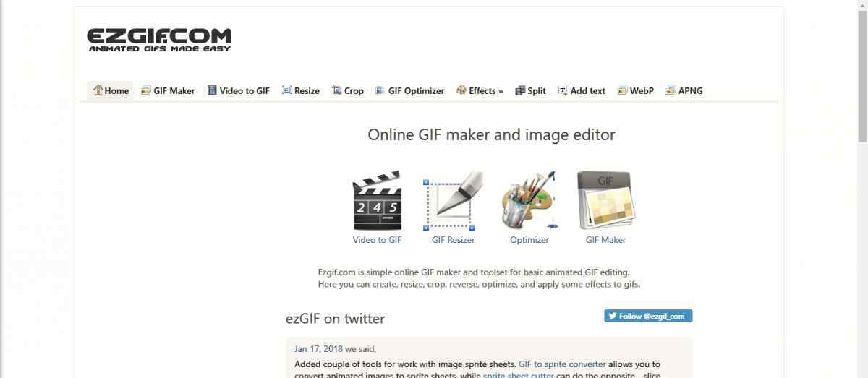
Task: Open the GIF to sprite converter link
Action: coord(562,364)
